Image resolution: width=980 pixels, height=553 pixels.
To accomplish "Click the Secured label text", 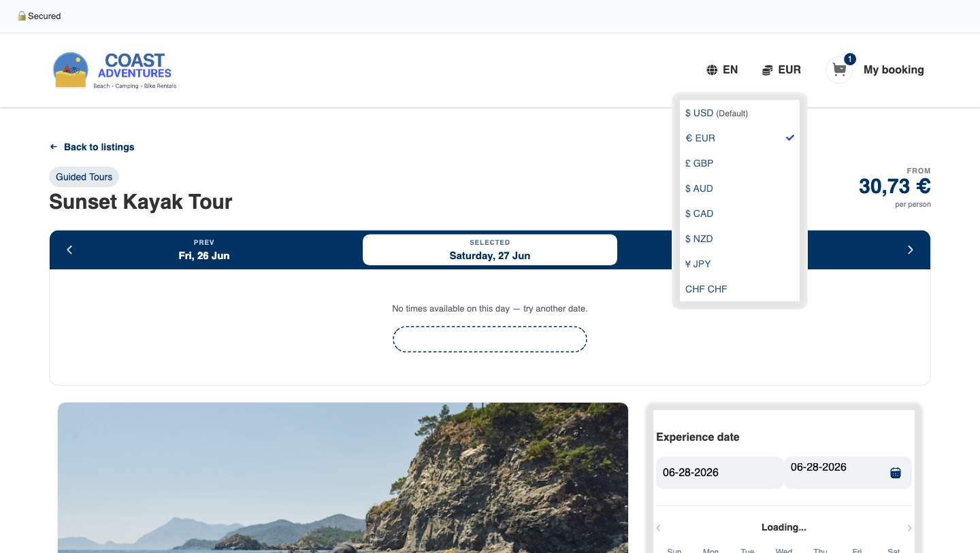I will tap(44, 16).
